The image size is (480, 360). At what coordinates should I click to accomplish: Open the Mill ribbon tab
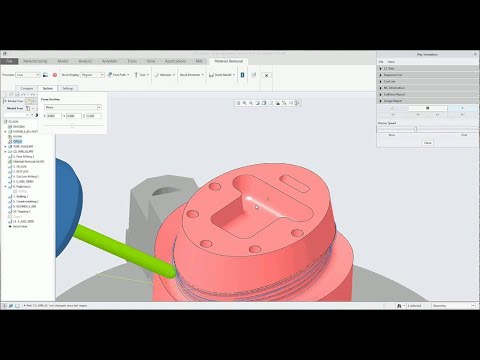pos(199,61)
